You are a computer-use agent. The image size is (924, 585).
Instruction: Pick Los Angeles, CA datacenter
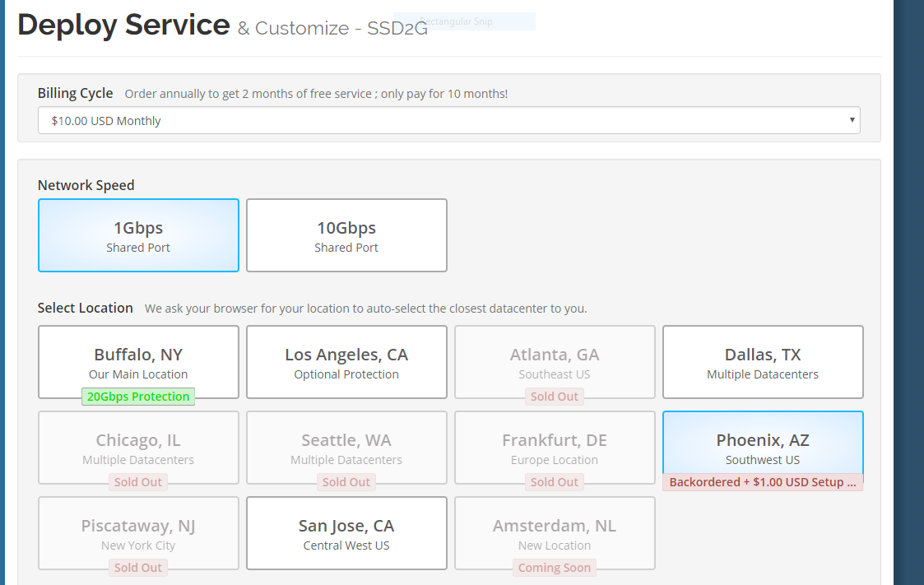click(346, 362)
